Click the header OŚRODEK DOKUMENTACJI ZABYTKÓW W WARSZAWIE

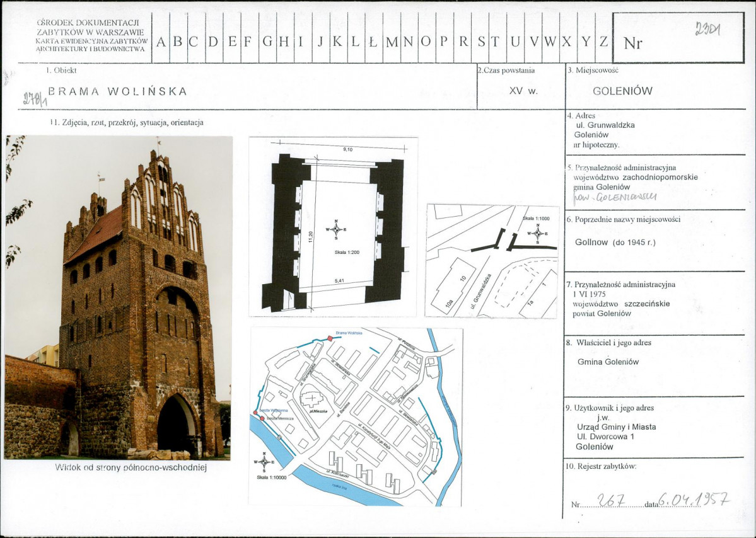pos(90,27)
